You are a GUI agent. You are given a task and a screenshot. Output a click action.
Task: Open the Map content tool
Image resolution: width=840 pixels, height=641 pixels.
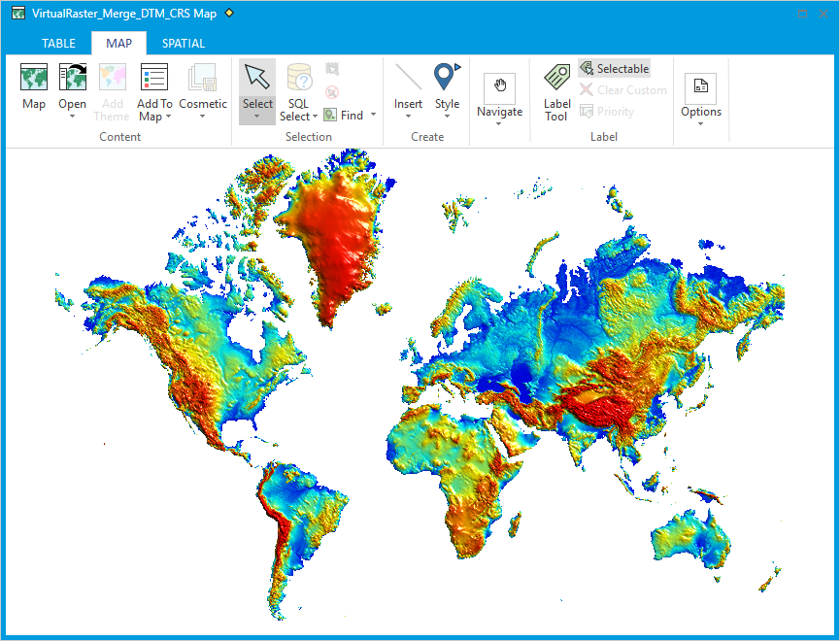(33, 87)
